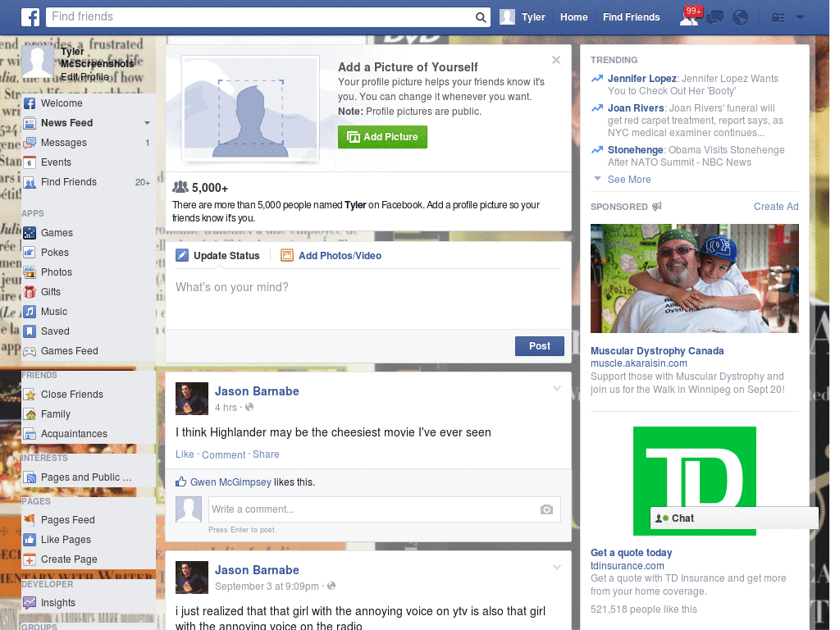The width and height of the screenshot is (840, 630).
Task: Click the Acquaintances list icon
Action: click(30, 434)
